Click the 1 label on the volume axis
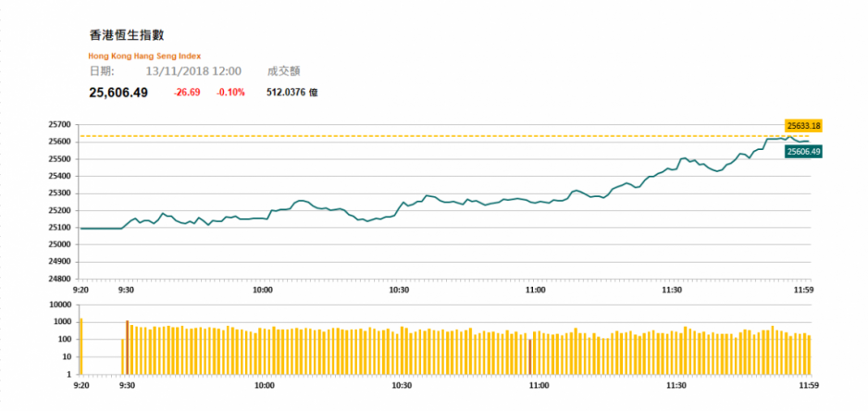Image resolution: width=868 pixels, height=411 pixels. [69, 375]
